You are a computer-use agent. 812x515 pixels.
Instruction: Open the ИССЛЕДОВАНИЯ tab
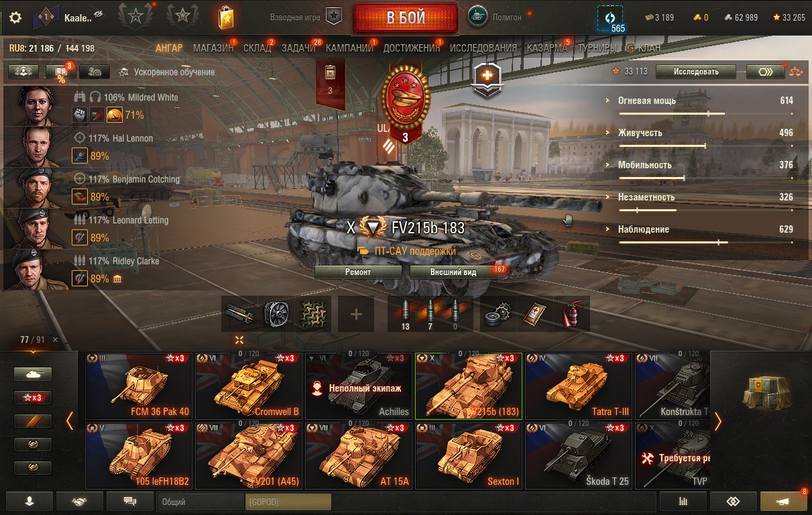tap(483, 48)
